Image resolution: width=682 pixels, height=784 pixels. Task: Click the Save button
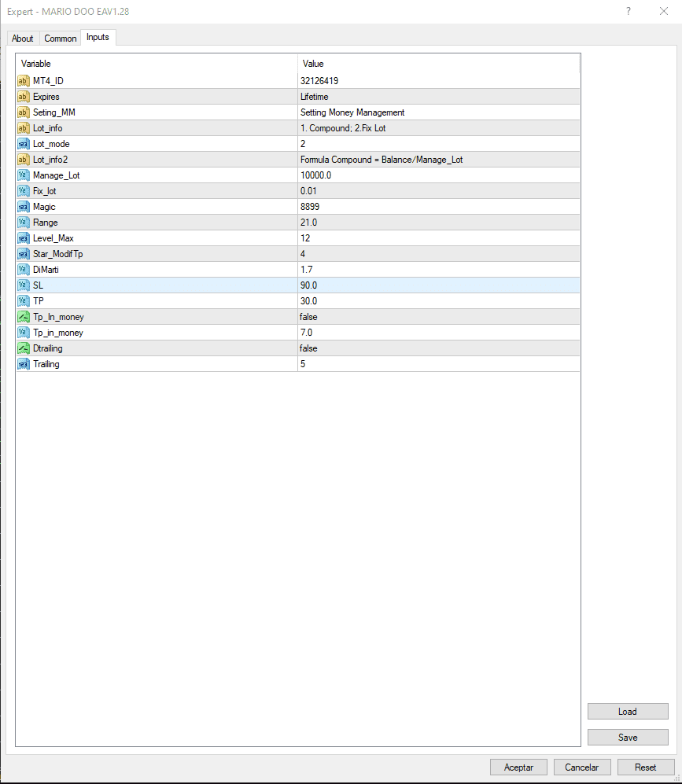[628, 738]
